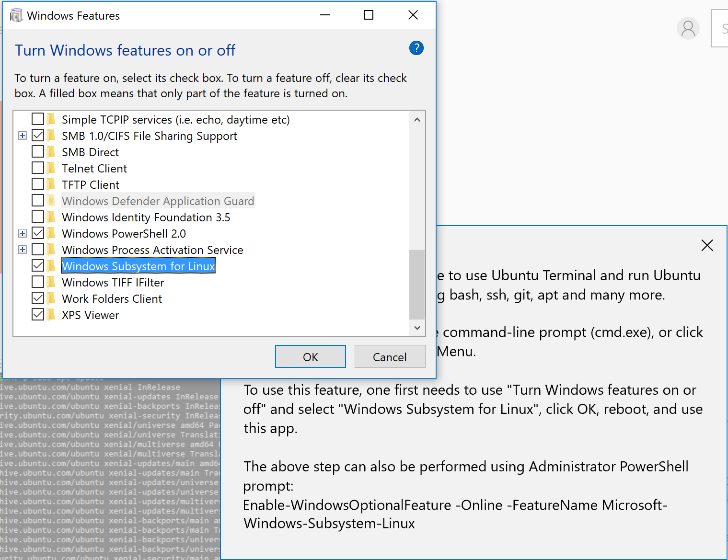The height and width of the screenshot is (560, 728).
Task: Click folder icon beside SMB 1.0/CIFS File Sharing
Action: 51,136
